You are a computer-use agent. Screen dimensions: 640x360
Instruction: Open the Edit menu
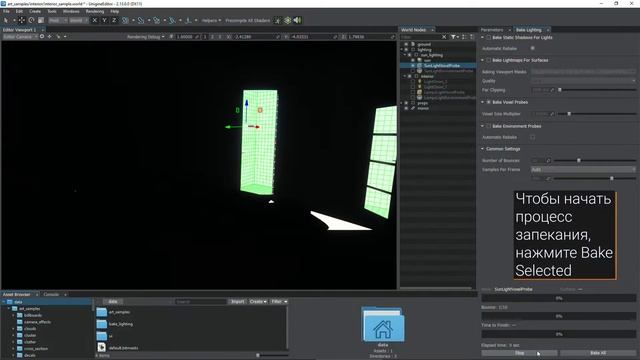pos(19,11)
